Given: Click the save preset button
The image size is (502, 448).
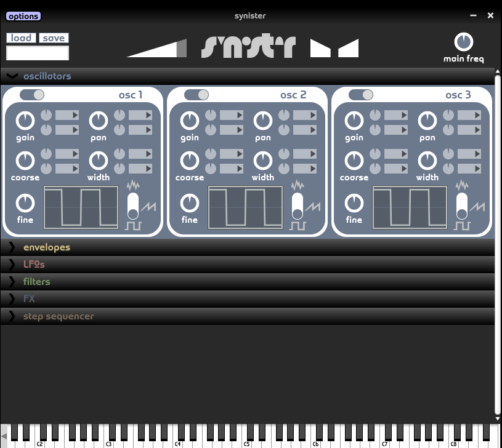Looking at the screenshot, I should [x=54, y=38].
